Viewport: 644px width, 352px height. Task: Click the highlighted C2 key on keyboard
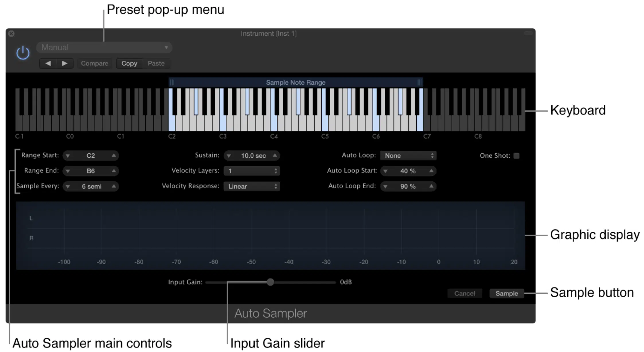(172, 123)
